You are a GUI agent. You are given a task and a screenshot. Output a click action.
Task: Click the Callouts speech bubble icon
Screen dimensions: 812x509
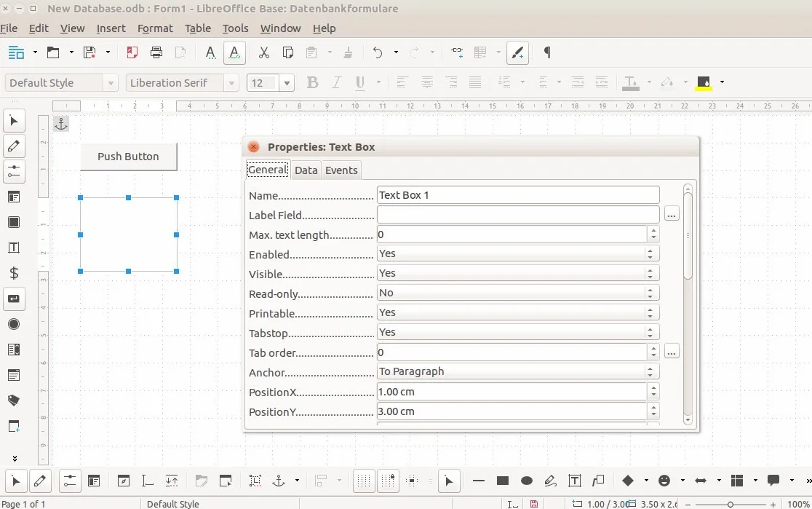tap(773, 481)
